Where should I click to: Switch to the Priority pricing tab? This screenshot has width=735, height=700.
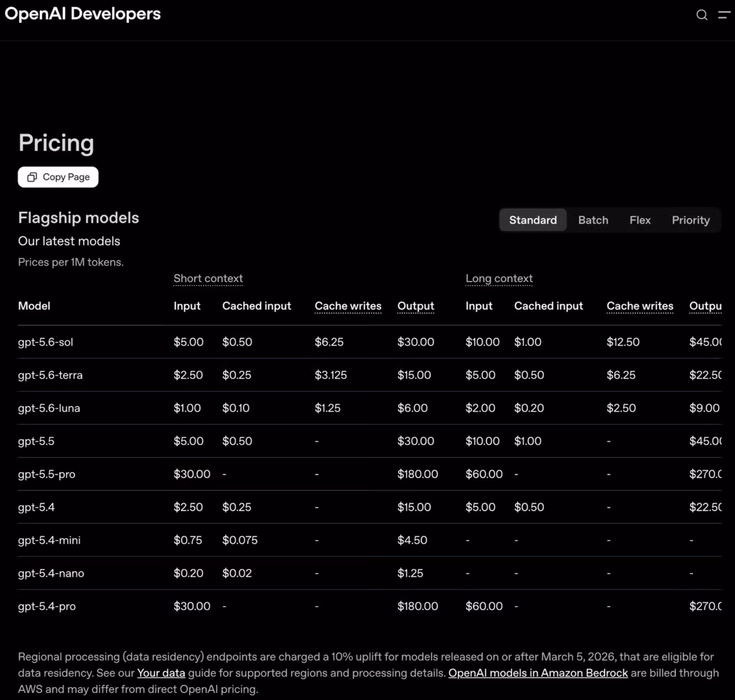click(690, 220)
